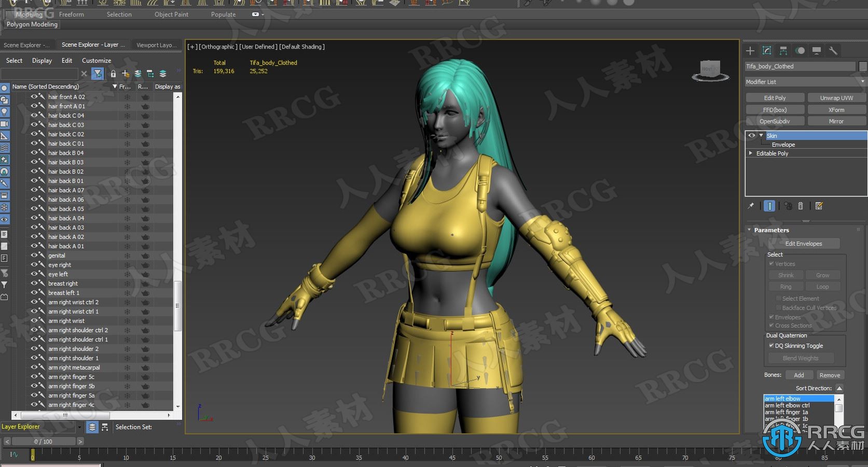
Task: Click the padlock Lock Cell Editing icon
Action: [x=113, y=74]
